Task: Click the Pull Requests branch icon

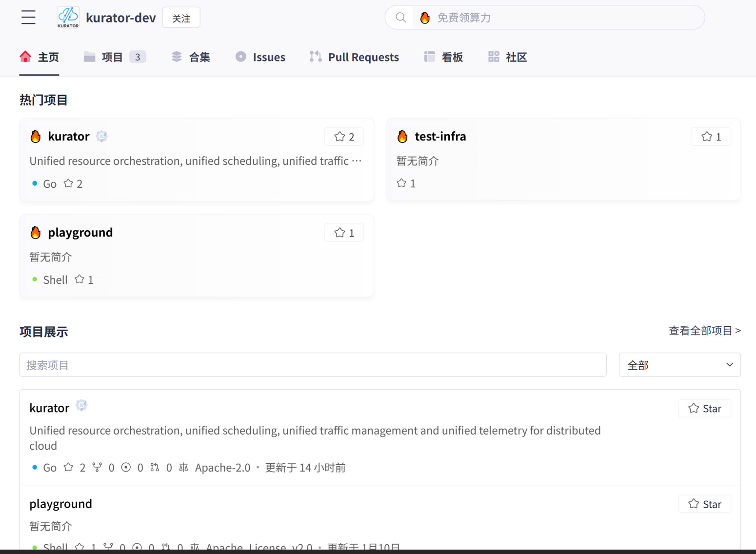Action: pyautogui.click(x=316, y=57)
